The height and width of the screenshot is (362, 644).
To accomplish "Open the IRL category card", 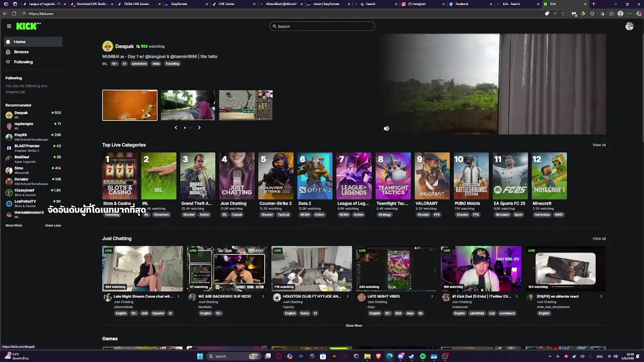I will (158, 176).
